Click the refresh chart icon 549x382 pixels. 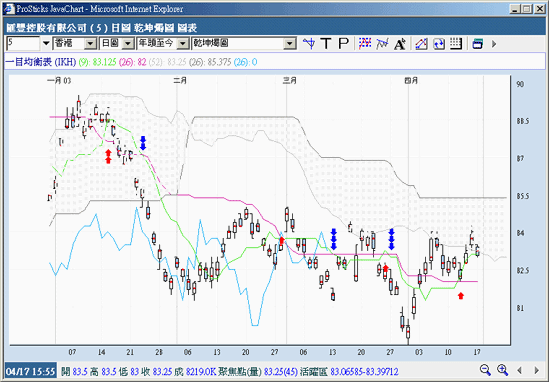coord(439,44)
